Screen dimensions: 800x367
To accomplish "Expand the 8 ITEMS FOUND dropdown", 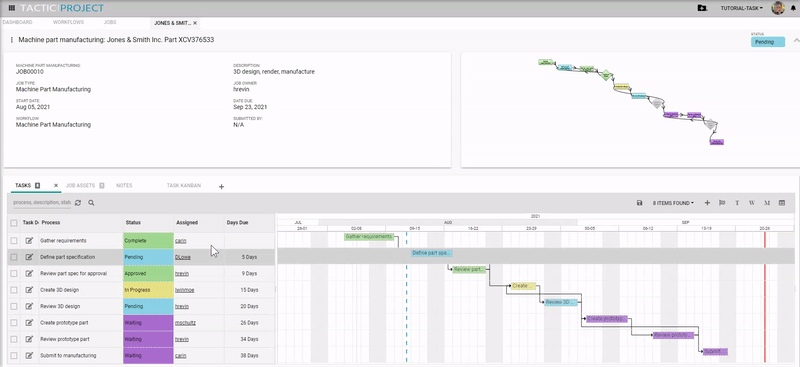I will 673,203.
